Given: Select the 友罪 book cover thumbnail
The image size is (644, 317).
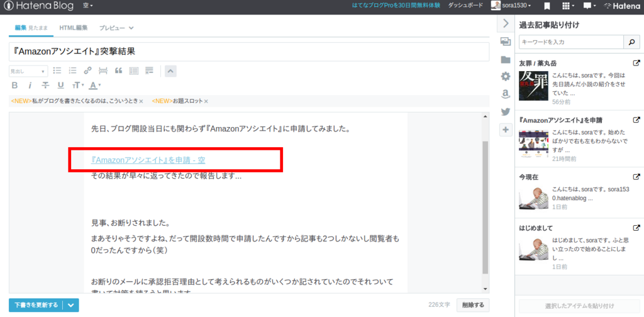Looking at the screenshot, I should point(533,86).
